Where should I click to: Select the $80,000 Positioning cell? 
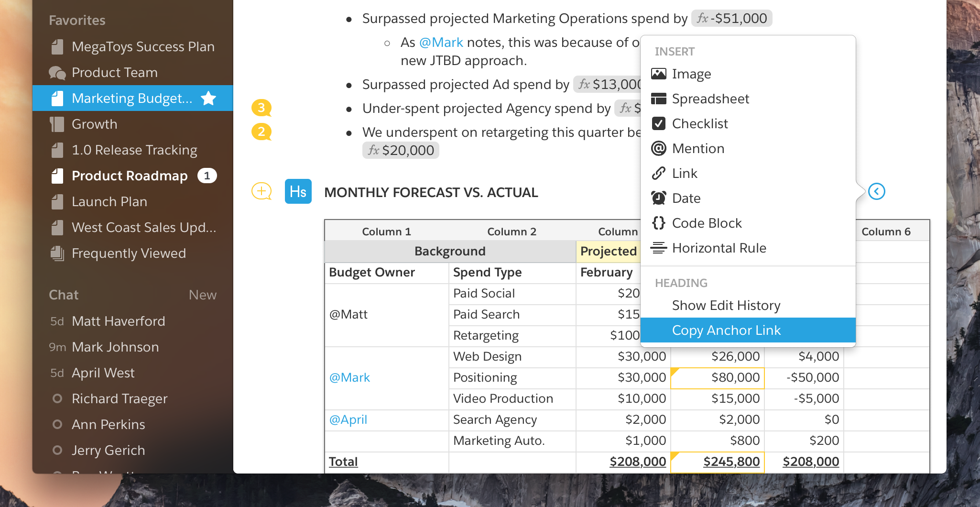[x=718, y=378]
